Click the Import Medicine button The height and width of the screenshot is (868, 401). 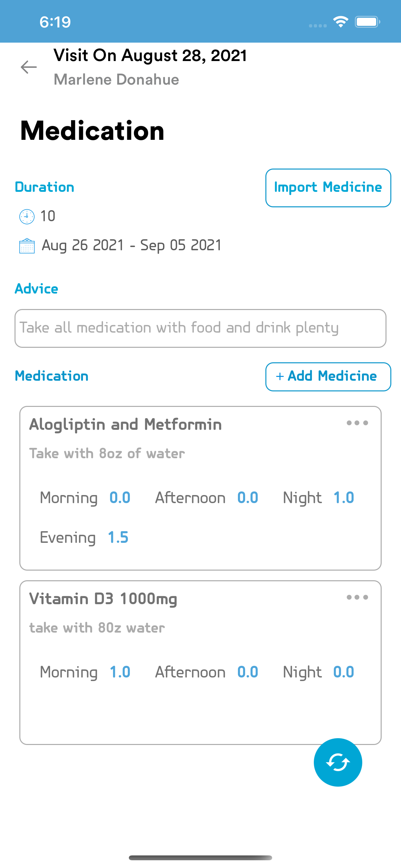pyautogui.click(x=328, y=188)
